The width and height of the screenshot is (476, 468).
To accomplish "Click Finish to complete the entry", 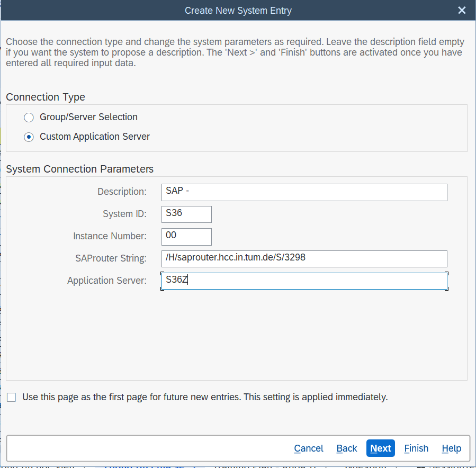I will click(x=416, y=448).
